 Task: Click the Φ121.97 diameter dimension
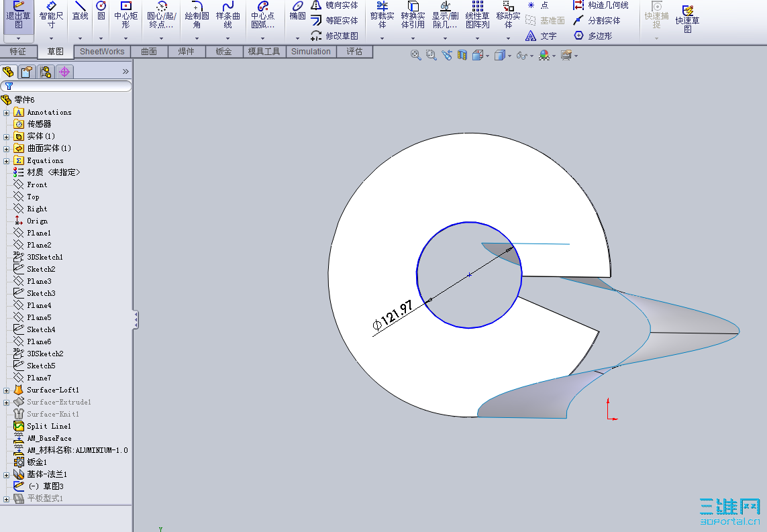[x=393, y=316]
